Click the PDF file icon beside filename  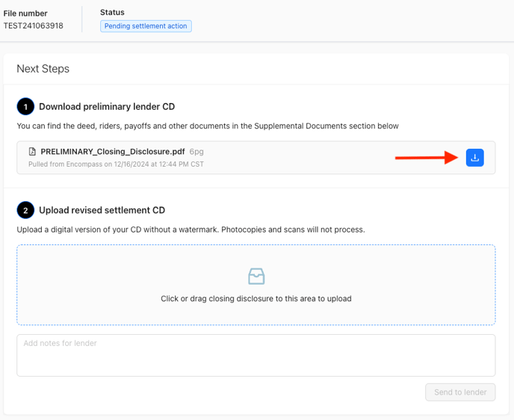point(32,152)
